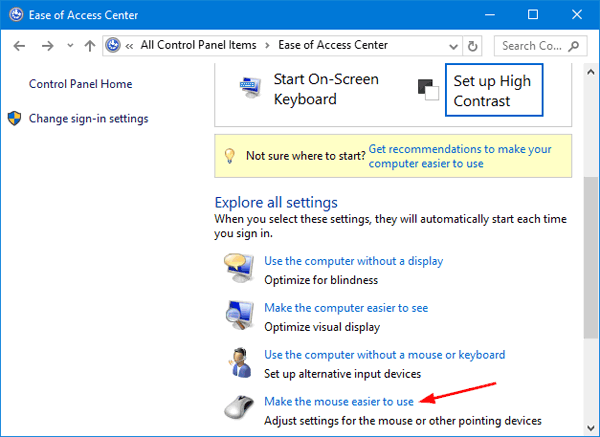600x437 pixels.
Task: Open address bar history dropdown
Action: [x=451, y=46]
